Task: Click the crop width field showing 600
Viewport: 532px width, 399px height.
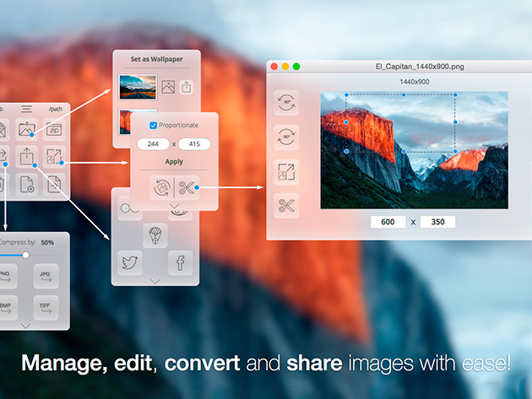Action: [388, 222]
